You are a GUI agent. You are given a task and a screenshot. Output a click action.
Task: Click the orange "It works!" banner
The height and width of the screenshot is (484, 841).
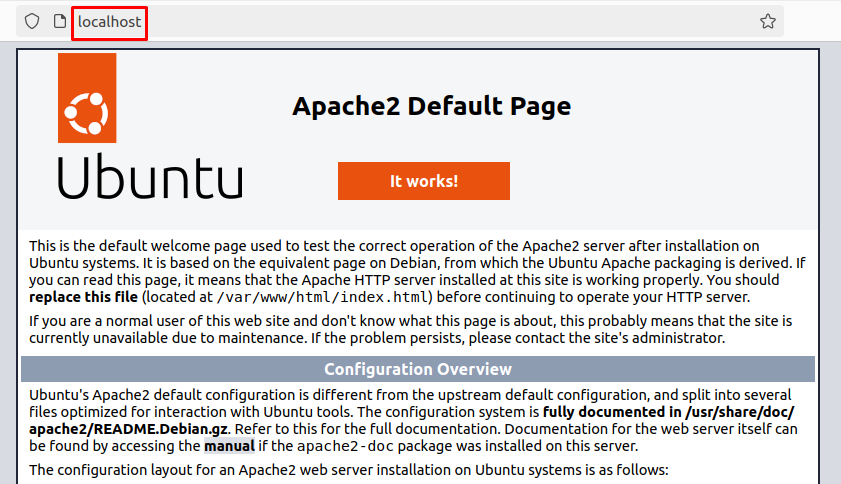pyautogui.click(x=424, y=181)
